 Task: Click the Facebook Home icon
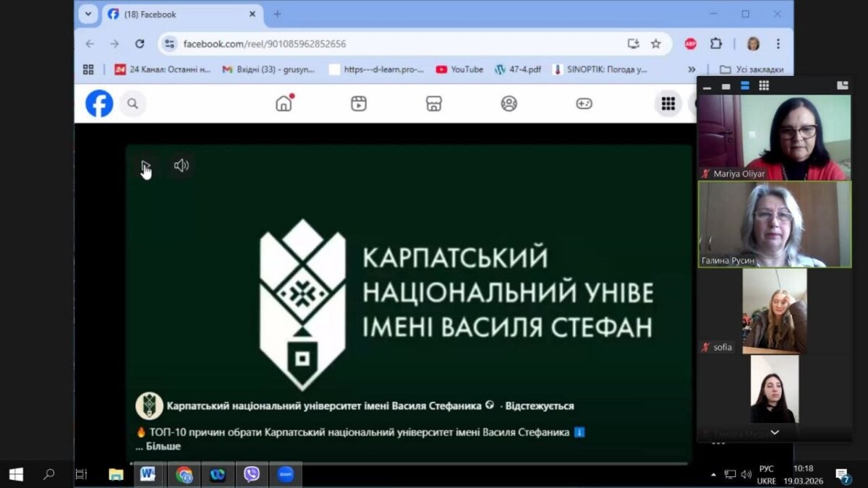pos(284,103)
